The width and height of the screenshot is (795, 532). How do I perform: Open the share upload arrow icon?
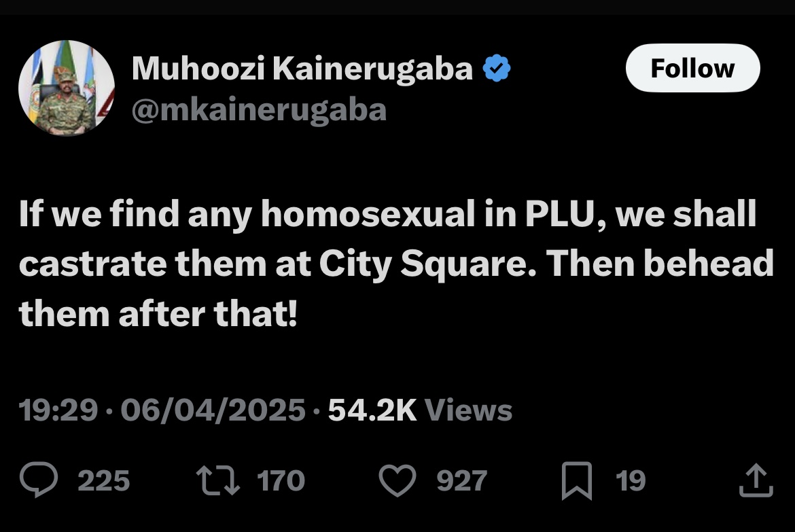(756, 481)
